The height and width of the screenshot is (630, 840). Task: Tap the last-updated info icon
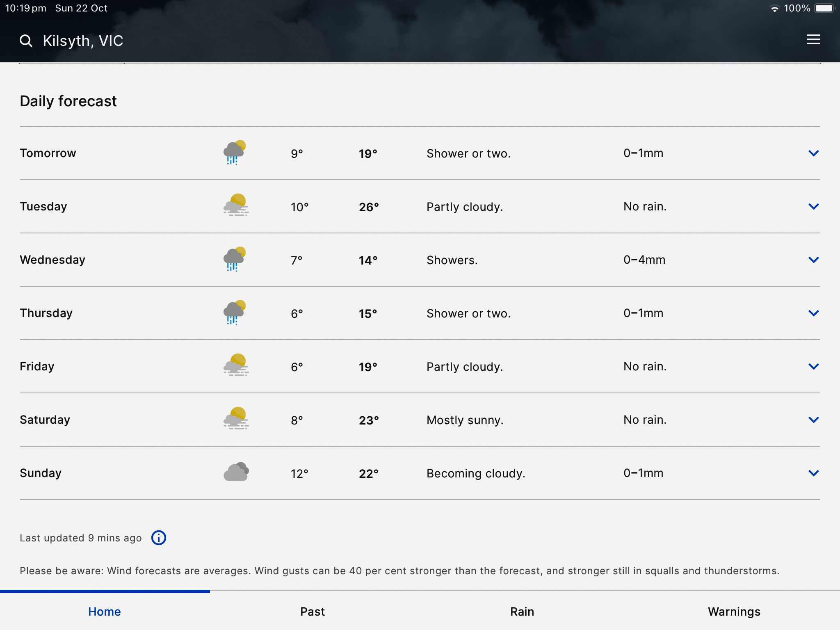(x=159, y=538)
